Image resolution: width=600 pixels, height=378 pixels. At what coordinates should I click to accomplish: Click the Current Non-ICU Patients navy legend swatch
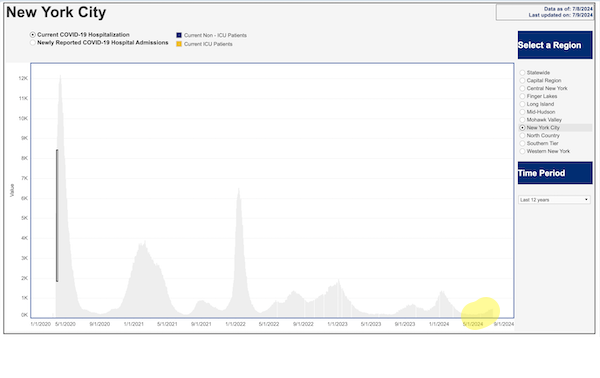tap(179, 35)
